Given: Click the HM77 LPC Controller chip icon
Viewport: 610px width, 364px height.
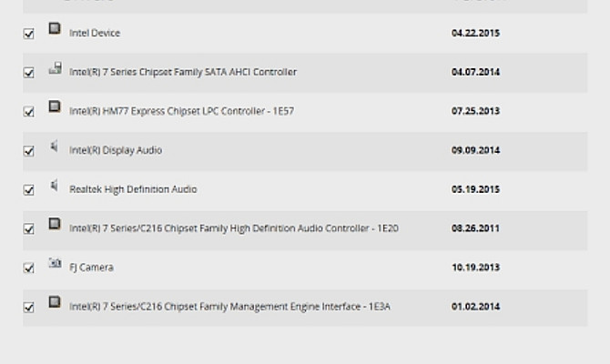Looking at the screenshot, I should (x=55, y=108).
